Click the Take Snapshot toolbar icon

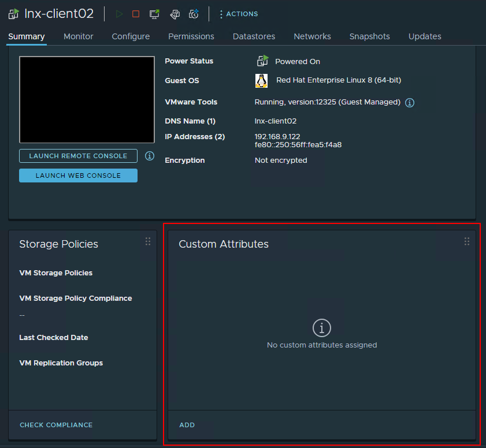[194, 14]
